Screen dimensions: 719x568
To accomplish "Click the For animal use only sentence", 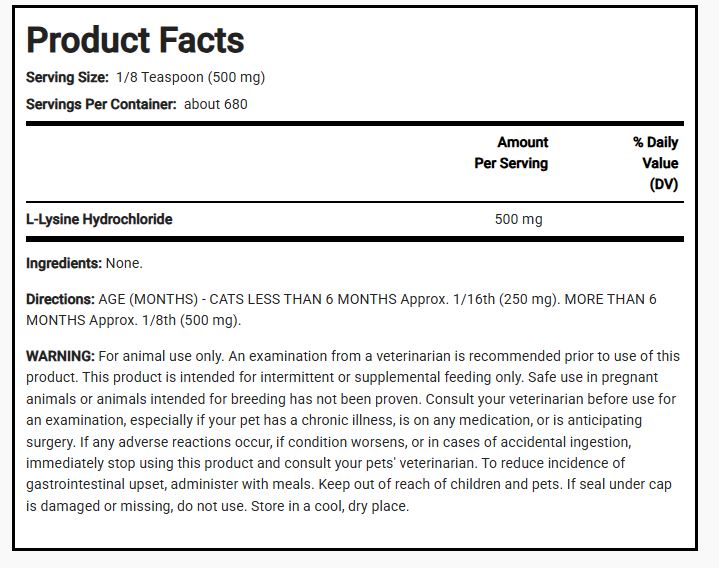I will pyautogui.click(x=161, y=356).
